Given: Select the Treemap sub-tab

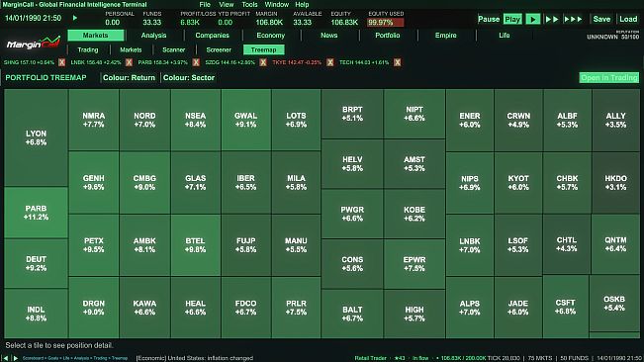Looking at the screenshot, I should tap(264, 49).
